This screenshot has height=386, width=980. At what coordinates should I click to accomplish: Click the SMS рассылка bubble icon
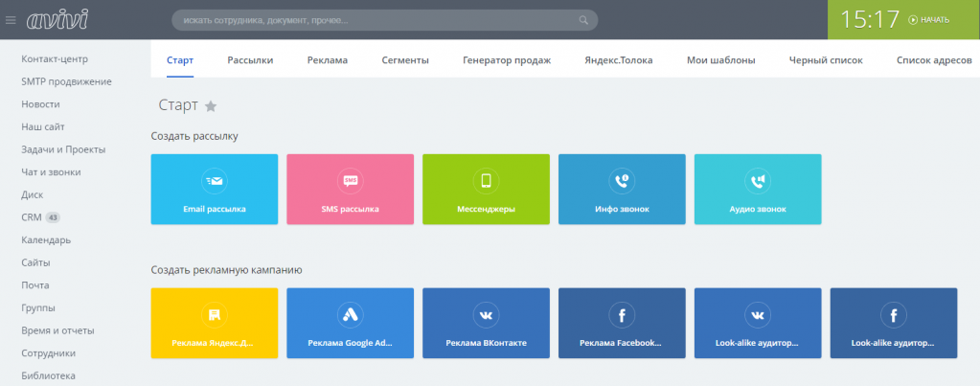pyautogui.click(x=350, y=181)
